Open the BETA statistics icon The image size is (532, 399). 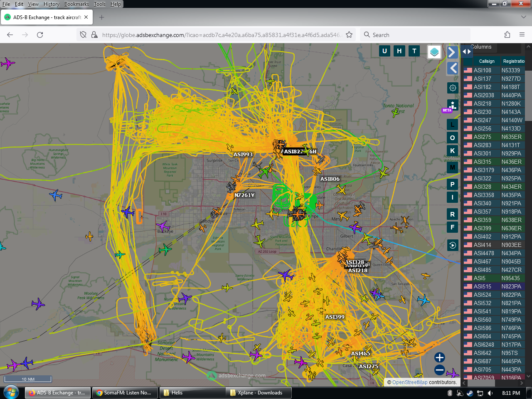tap(453, 105)
